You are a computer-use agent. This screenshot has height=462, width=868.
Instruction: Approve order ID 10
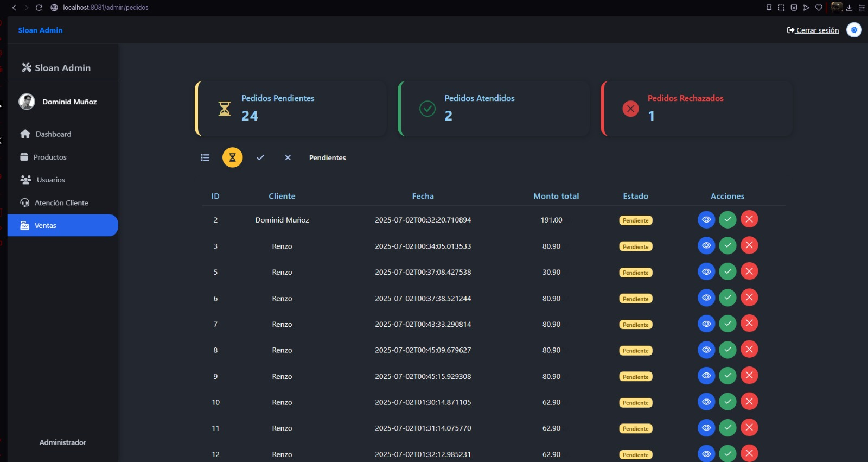(727, 402)
